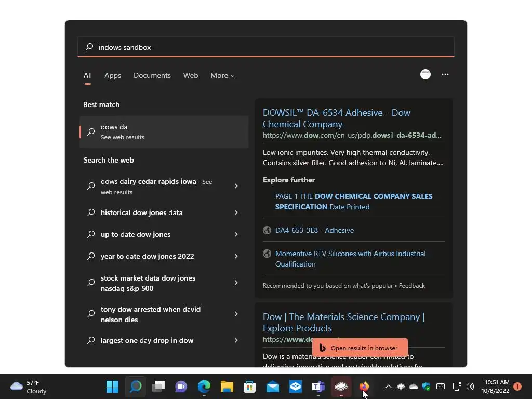This screenshot has width=532, height=399.
Task: Click globe icon beside Momentive RTV
Action: coord(267,254)
